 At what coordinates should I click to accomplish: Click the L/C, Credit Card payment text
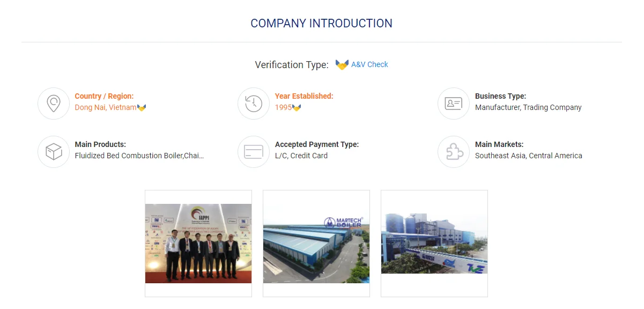tap(301, 156)
